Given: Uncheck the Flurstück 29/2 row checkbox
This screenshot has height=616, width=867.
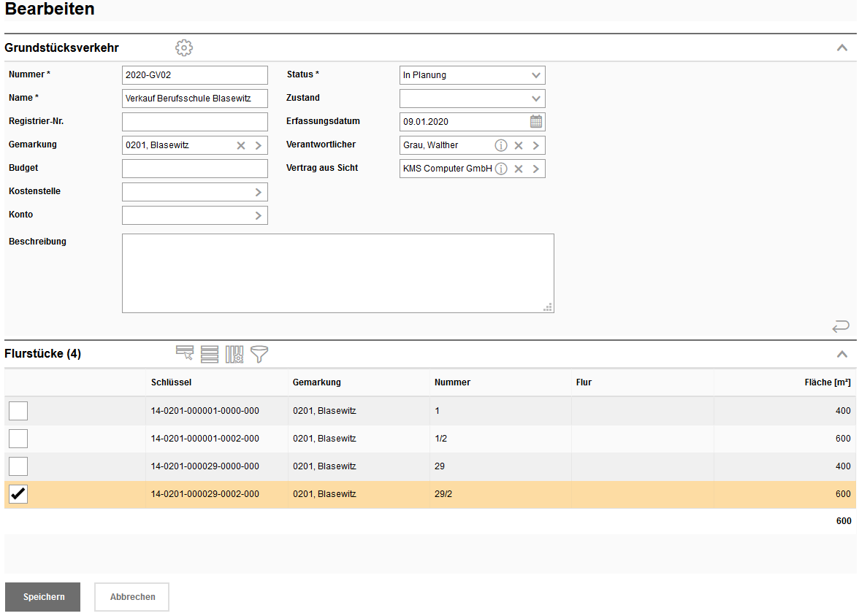Looking at the screenshot, I should pyautogui.click(x=18, y=494).
